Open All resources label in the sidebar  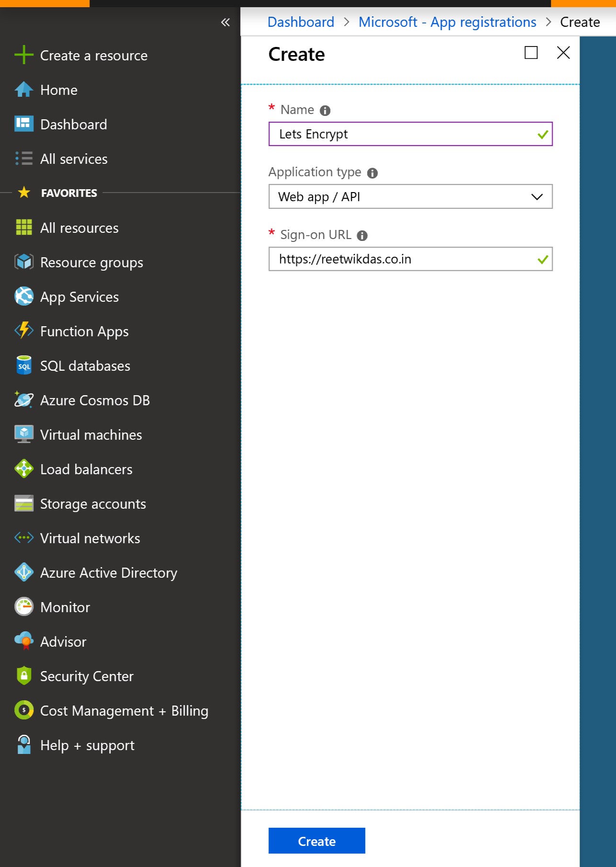[79, 228]
